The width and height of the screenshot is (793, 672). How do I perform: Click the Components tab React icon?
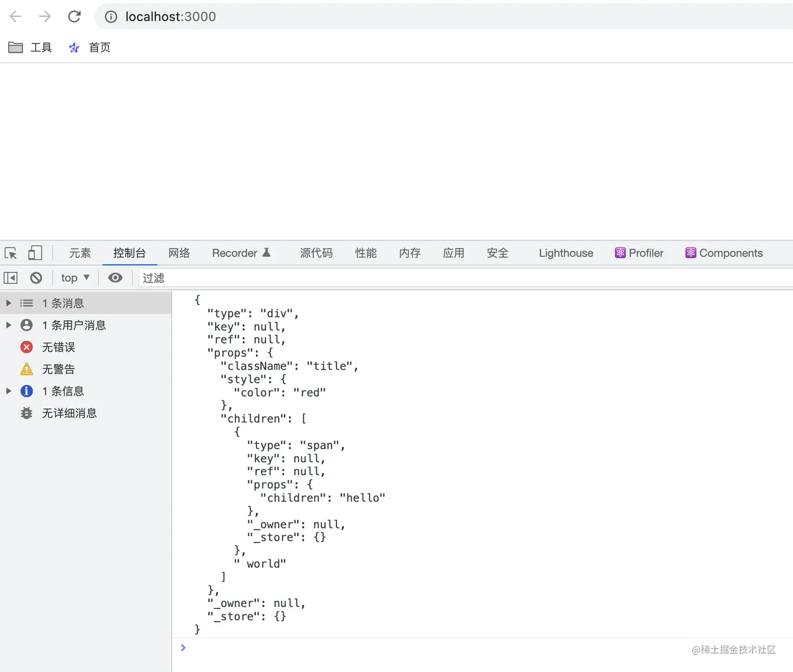691,253
